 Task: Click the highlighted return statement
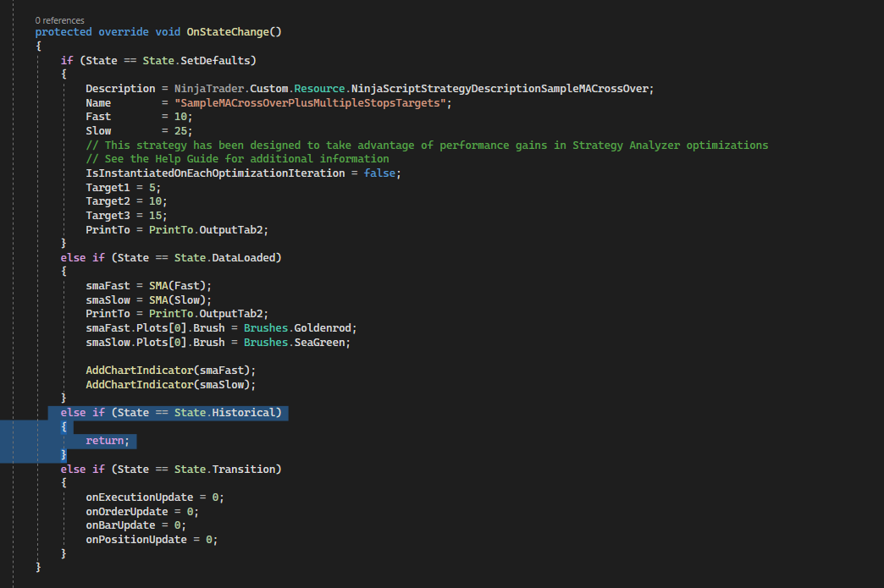click(x=110, y=441)
